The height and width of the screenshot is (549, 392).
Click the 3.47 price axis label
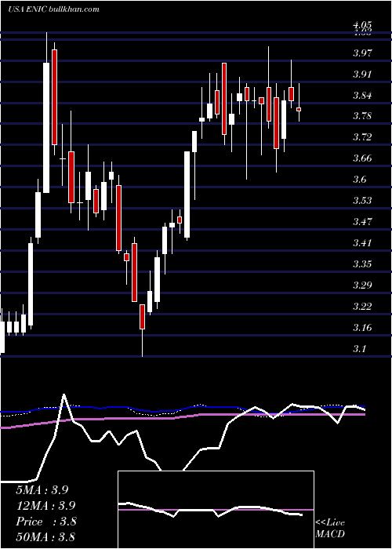coord(363,222)
